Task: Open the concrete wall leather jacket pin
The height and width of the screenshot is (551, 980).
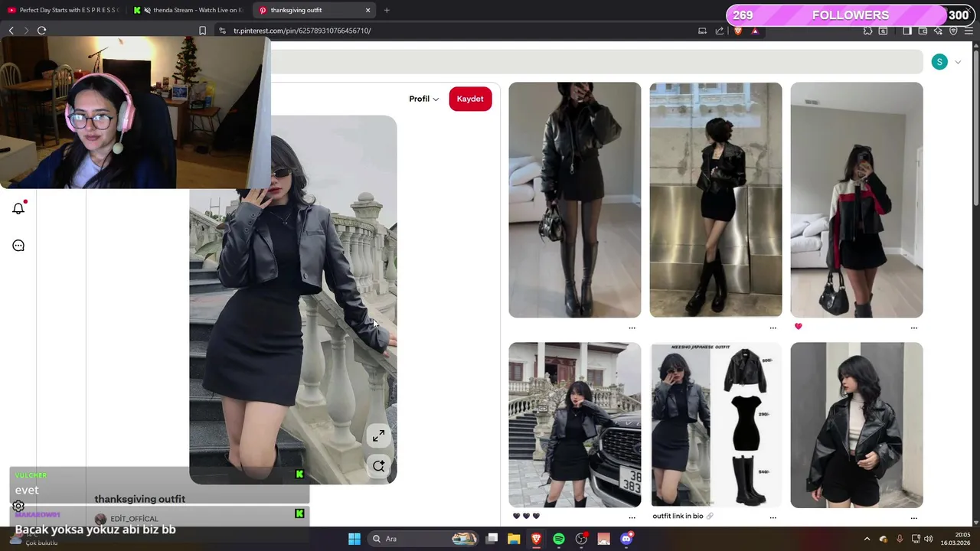Action: point(716,200)
